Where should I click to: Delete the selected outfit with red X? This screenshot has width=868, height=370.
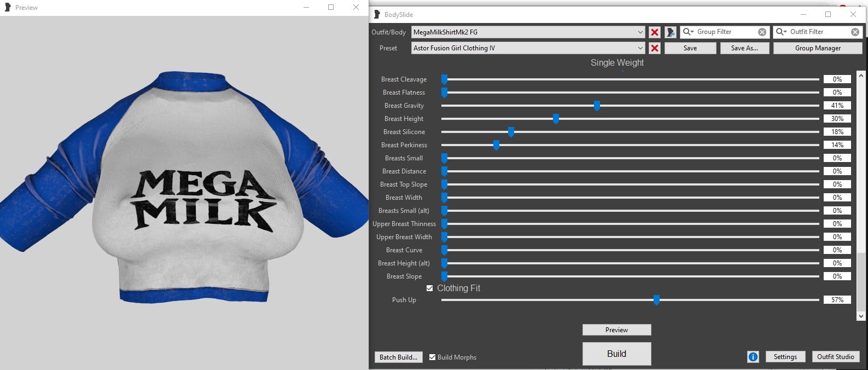[654, 32]
